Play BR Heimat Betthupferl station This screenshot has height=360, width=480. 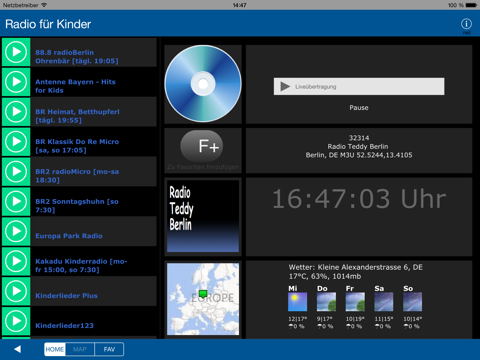16,112
